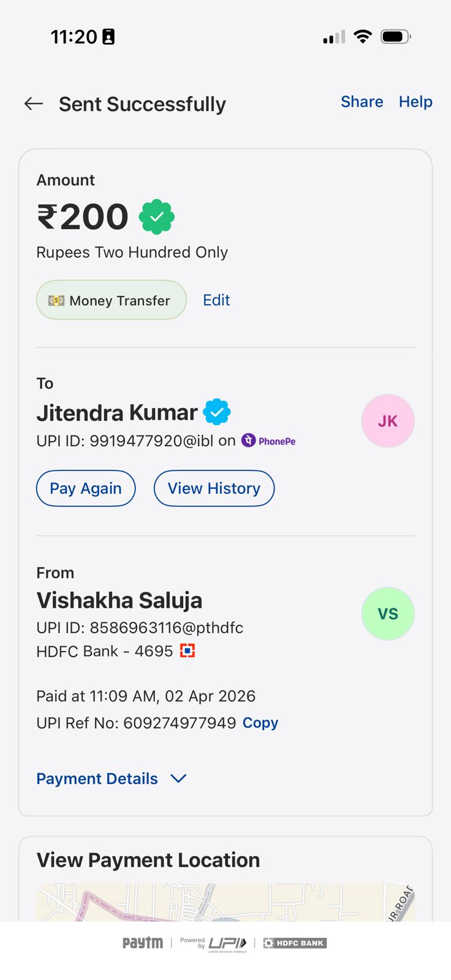The image size is (451, 980).
Task: Open the Help option
Action: coord(415,102)
